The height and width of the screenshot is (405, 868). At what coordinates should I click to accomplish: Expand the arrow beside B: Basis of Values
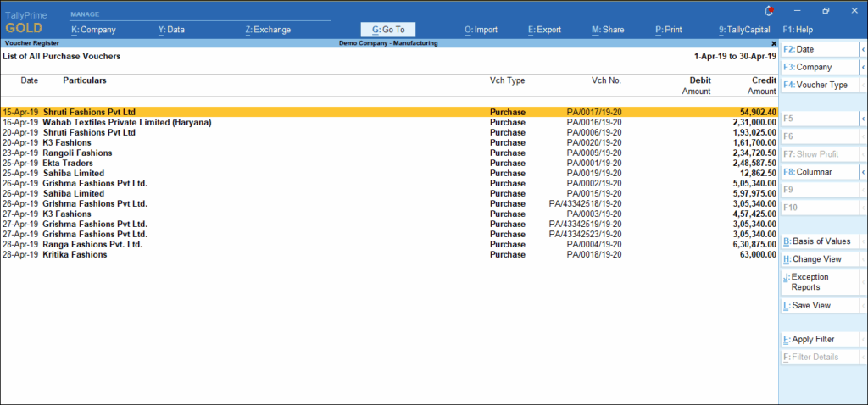coord(864,241)
